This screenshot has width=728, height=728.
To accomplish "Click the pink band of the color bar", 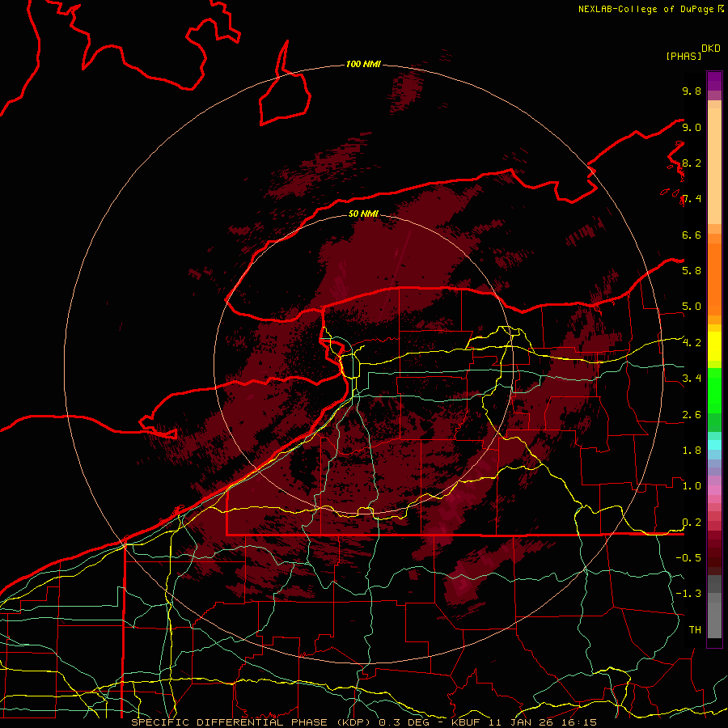I will click(714, 490).
